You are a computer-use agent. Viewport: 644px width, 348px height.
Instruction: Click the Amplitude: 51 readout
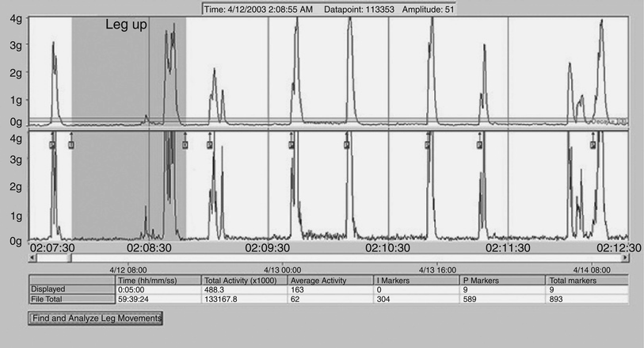click(428, 9)
